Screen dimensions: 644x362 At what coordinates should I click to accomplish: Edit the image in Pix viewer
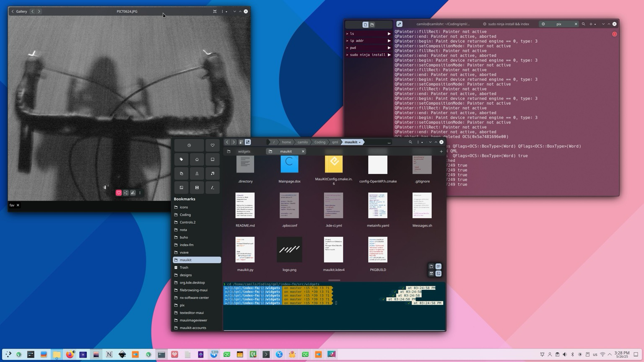pyautogui.click(x=133, y=193)
